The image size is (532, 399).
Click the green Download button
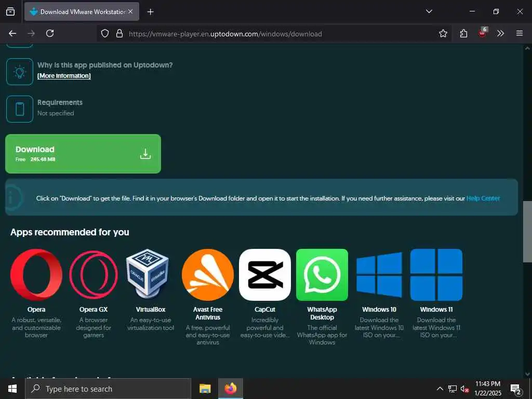83,154
